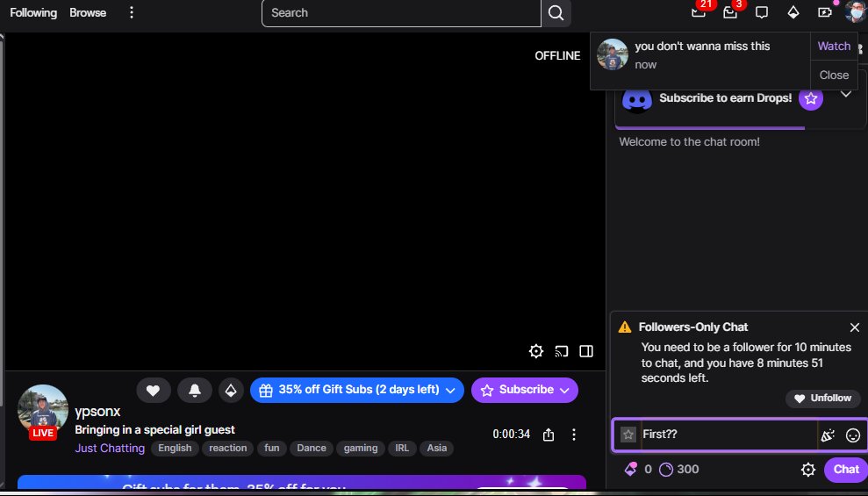The width and height of the screenshot is (868, 496).
Task: Open the Just Chatting category link
Action: pyautogui.click(x=110, y=448)
